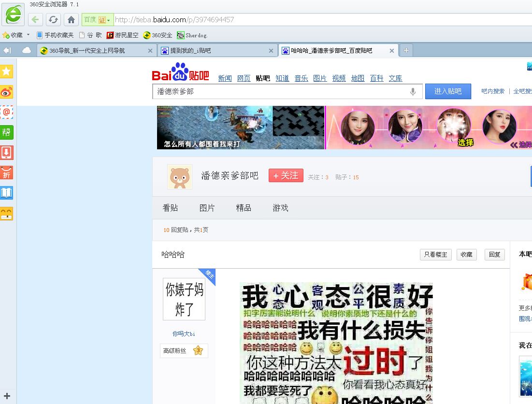Viewport: 532px width, 404px height.
Task: Open the 视频 navigation link
Action: 339,78
